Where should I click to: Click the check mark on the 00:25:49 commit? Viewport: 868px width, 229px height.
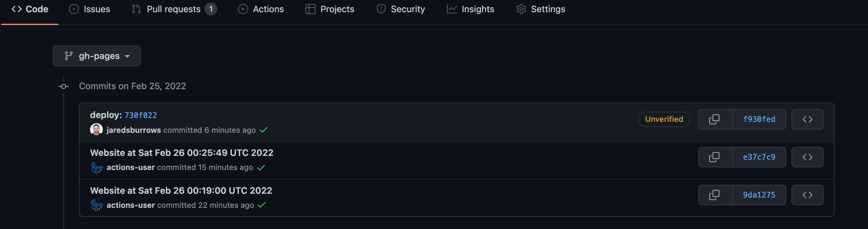tap(261, 167)
